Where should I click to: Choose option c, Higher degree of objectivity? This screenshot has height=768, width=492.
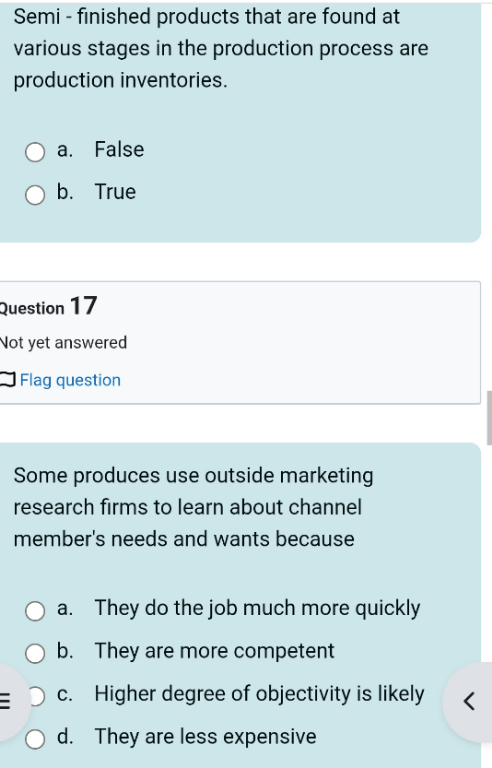point(37,696)
